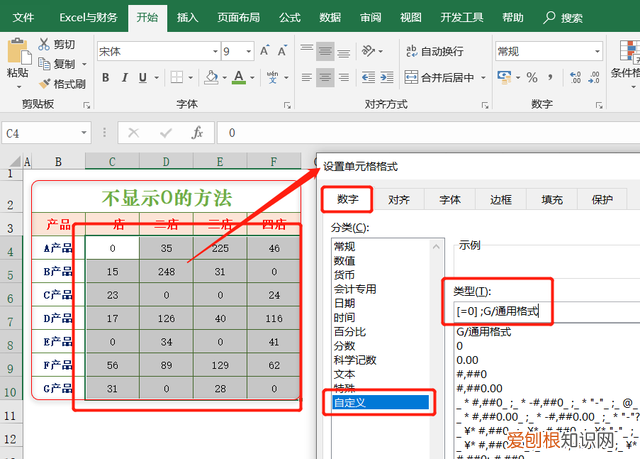Switch to the 填充 tab in dialog
This screenshot has width=640, height=459.
click(552, 200)
